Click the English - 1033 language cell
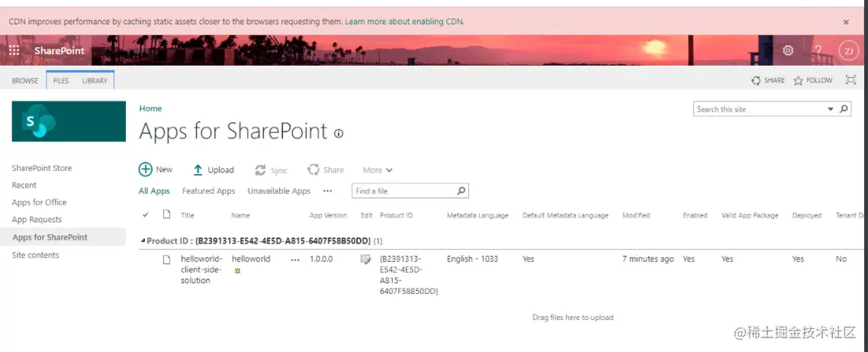Image resolution: width=868 pixels, height=352 pixels. (473, 259)
